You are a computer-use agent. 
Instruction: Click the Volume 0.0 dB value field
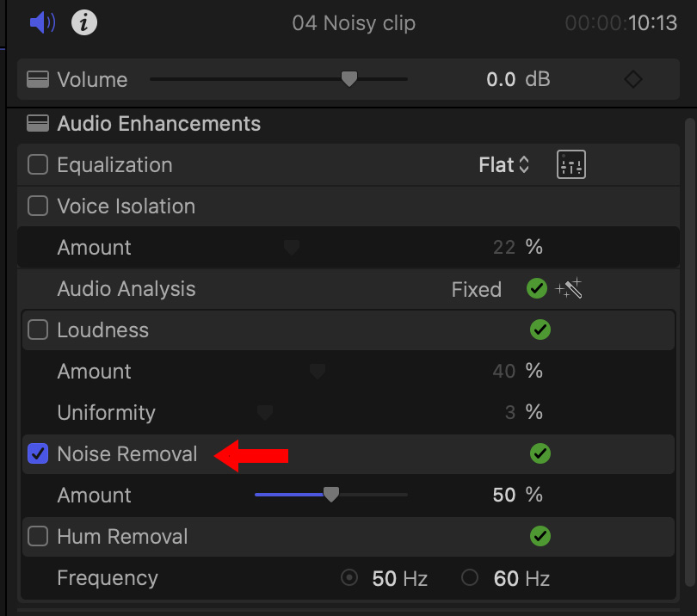pyautogui.click(x=518, y=79)
